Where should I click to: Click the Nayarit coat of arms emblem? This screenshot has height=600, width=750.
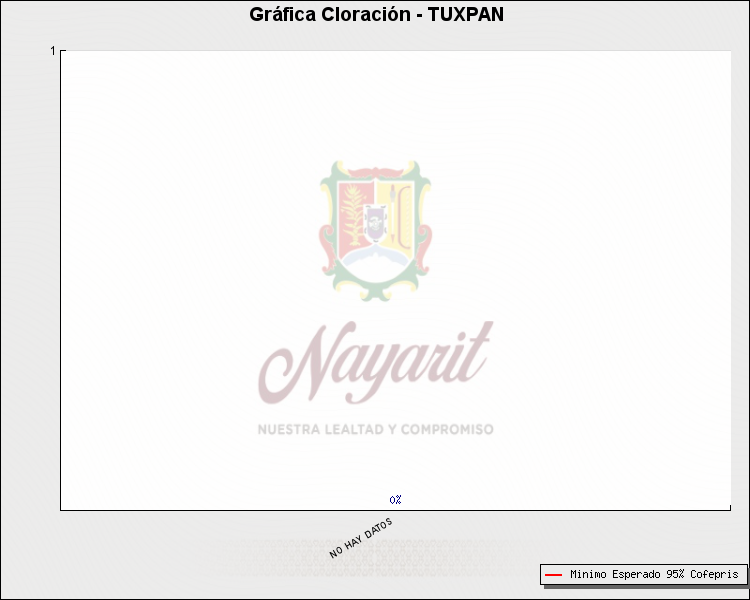[375, 230]
